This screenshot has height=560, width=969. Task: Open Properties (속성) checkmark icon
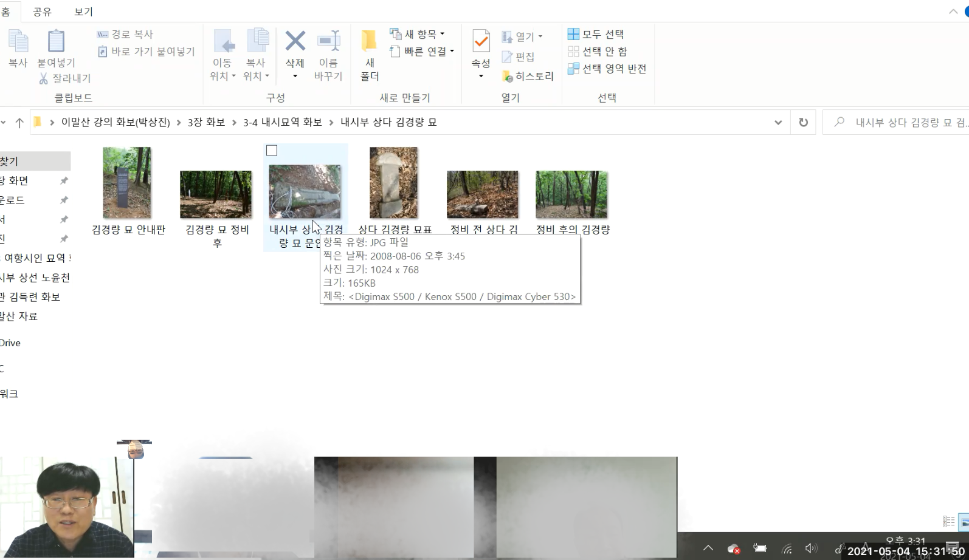(x=481, y=41)
